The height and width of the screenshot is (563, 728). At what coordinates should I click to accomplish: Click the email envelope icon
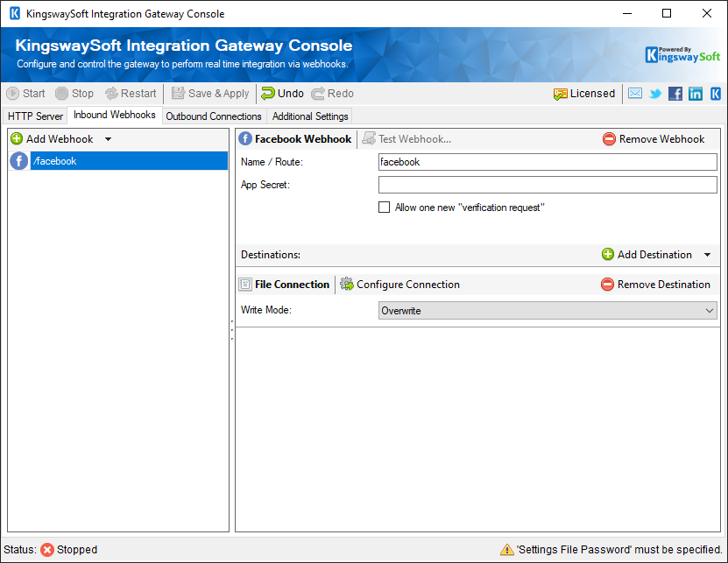(634, 94)
